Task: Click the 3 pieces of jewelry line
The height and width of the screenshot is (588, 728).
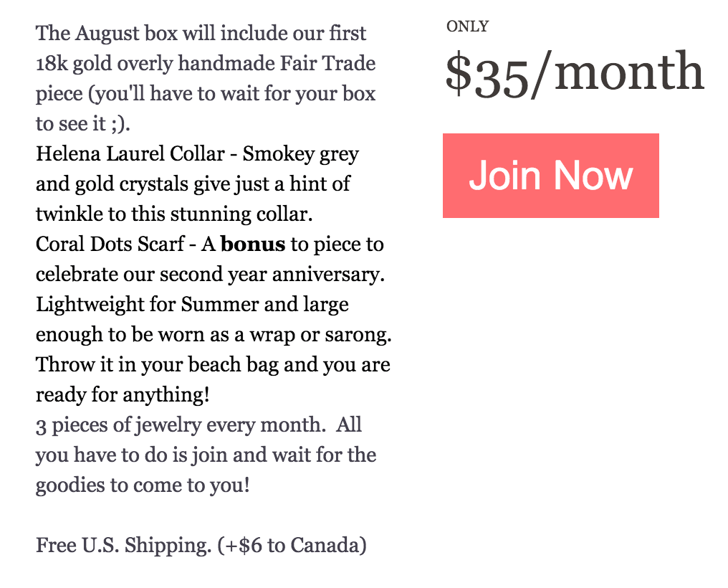Action: coord(198,425)
